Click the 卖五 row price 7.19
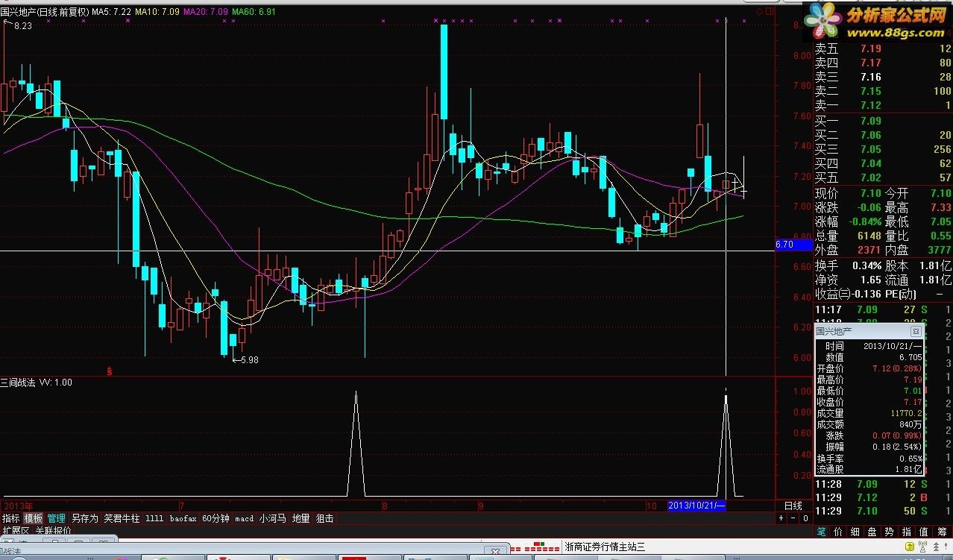This screenshot has width=953, height=560. 870,49
